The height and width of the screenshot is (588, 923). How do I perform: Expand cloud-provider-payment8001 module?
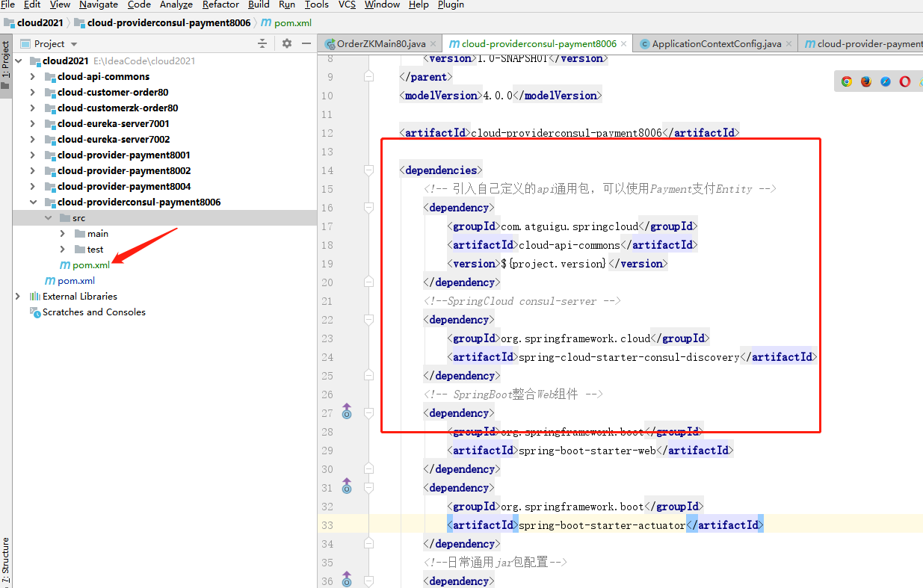33,155
